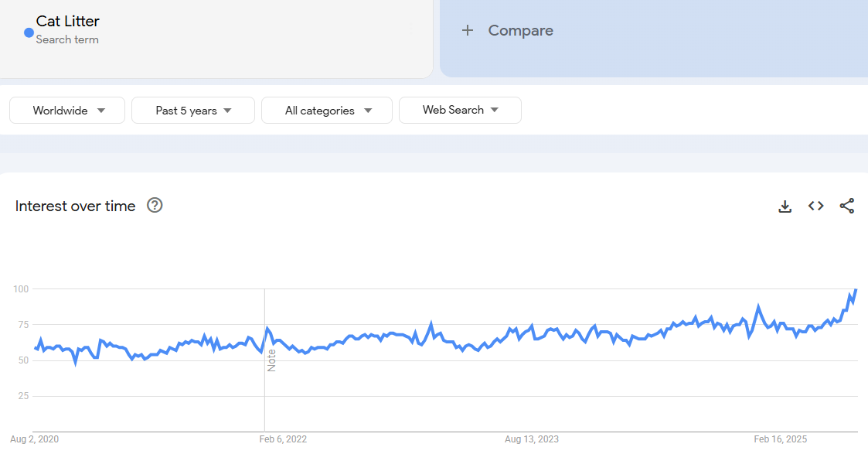This screenshot has height=454, width=868.
Task: Click the Compare label to add a term
Action: click(520, 31)
